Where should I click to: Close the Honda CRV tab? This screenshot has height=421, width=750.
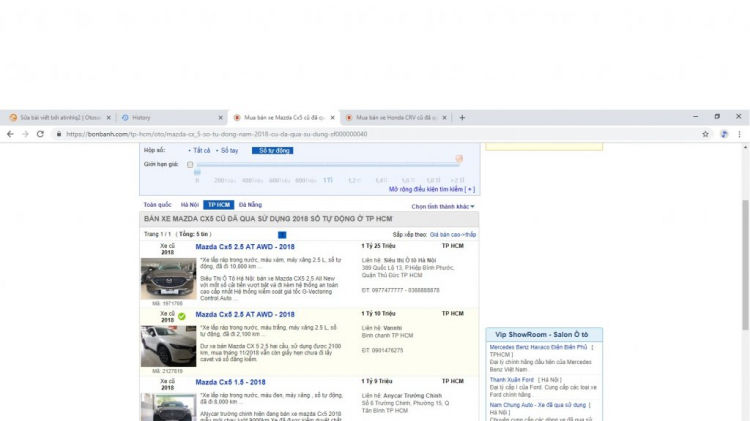pos(444,118)
